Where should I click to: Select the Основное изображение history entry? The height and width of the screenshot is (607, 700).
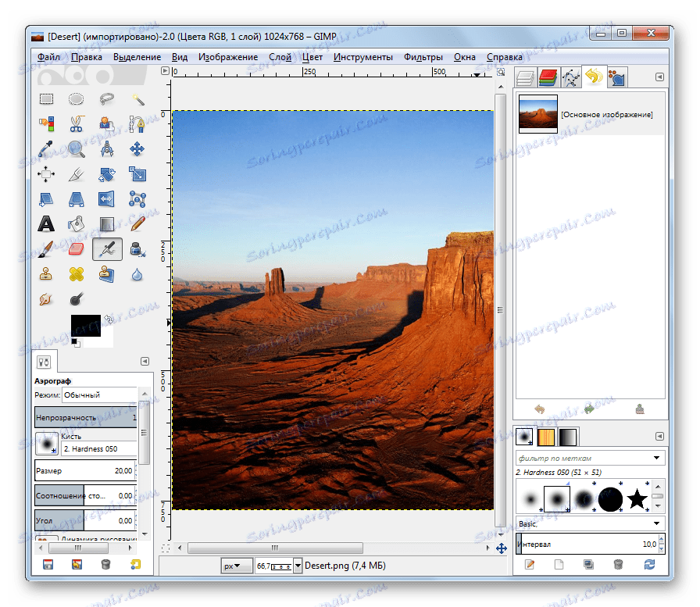(590, 114)
